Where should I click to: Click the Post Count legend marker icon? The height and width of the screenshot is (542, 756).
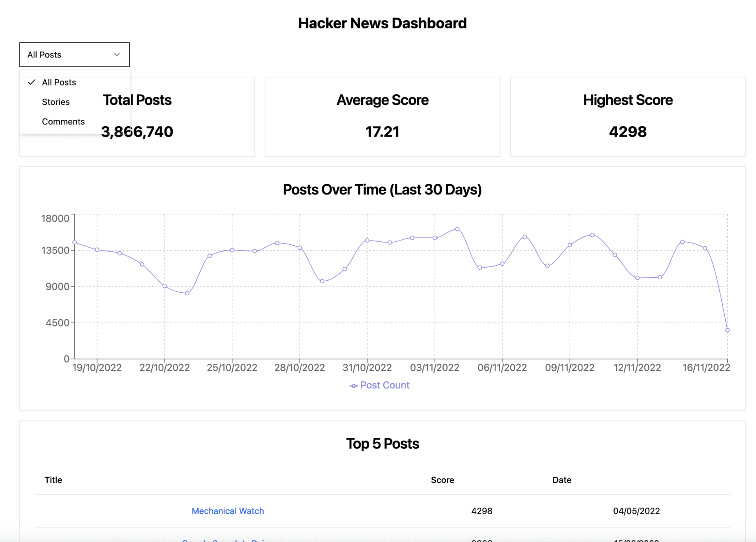point(353,386)
